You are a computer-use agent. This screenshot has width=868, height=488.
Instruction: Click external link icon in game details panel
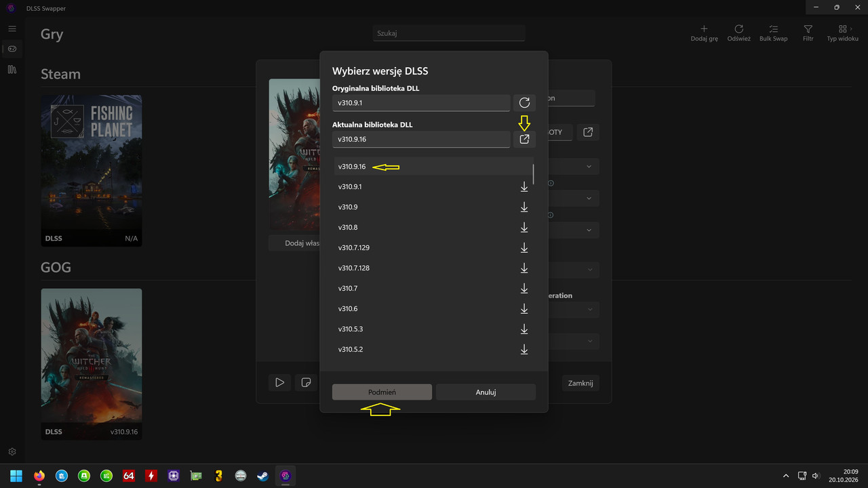point(588,132)
